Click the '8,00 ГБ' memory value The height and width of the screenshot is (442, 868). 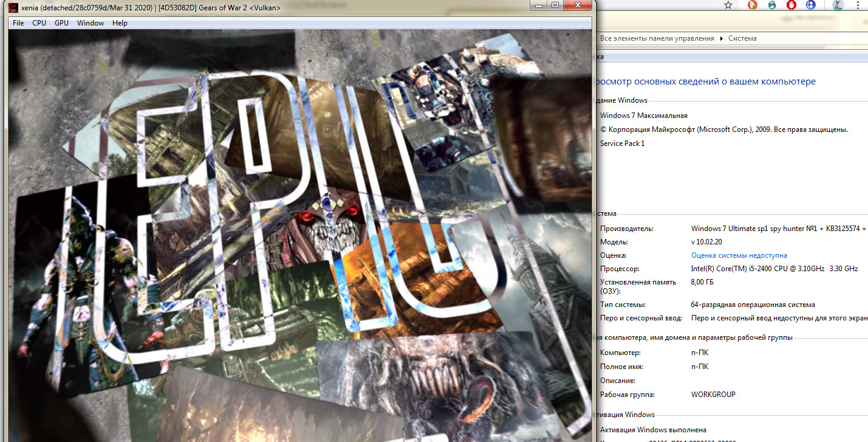pos(702,282)
